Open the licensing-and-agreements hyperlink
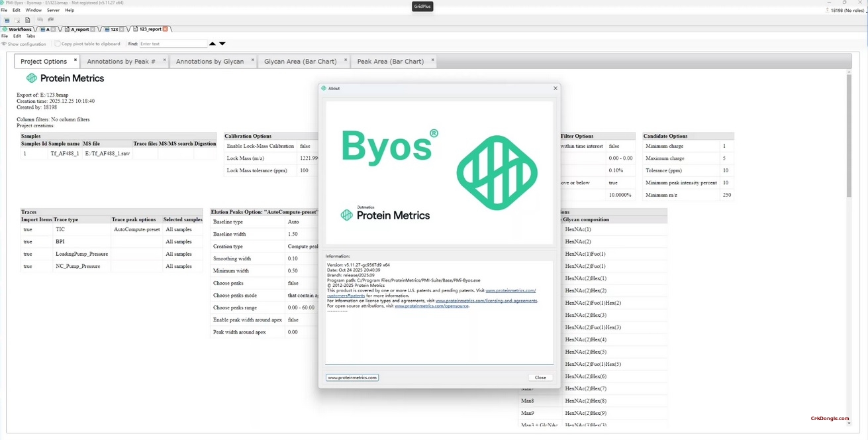Image resolution: width=868 pixels, height=440 pixels. pos(487,301)
